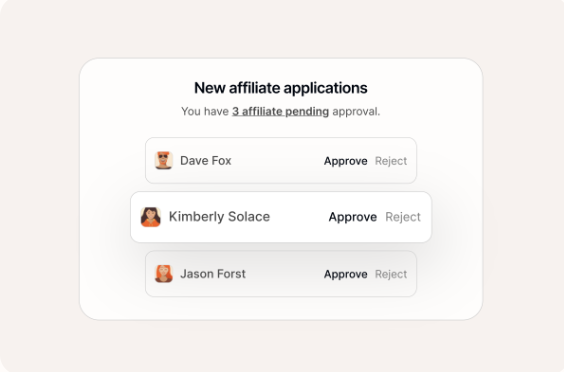Image resolution: width=564 pixels, height=372 pixels.
Task: Click the word 'approval.' in the subtitle
Action: (356, 112)
